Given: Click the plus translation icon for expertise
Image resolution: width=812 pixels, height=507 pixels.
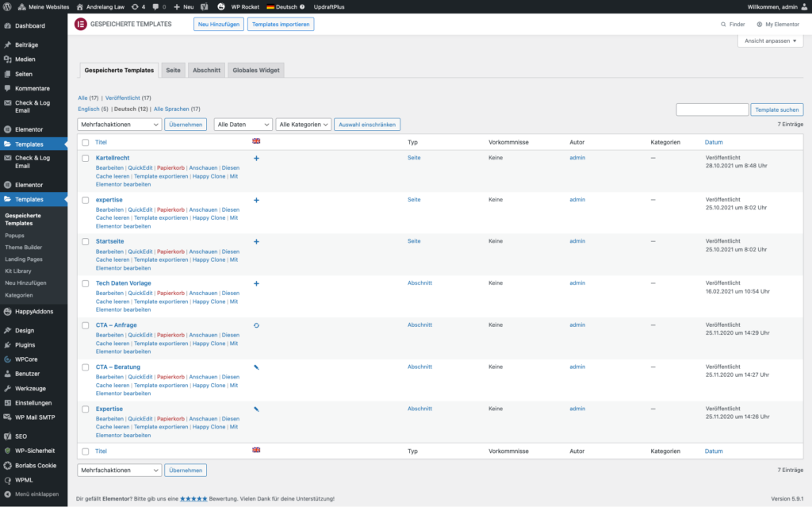Looking at the screenshot, I should [x=256, y=200].
